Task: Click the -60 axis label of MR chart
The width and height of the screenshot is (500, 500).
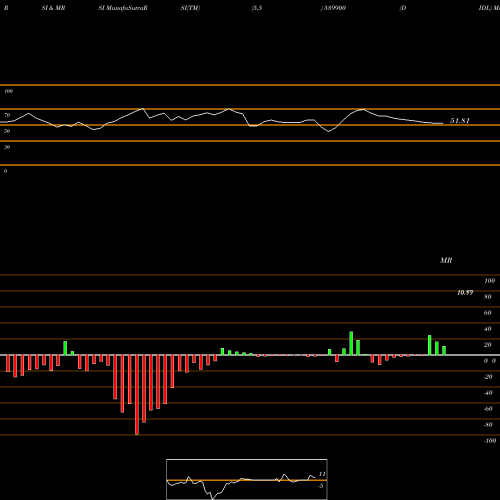Action: [x=488, y=409]
